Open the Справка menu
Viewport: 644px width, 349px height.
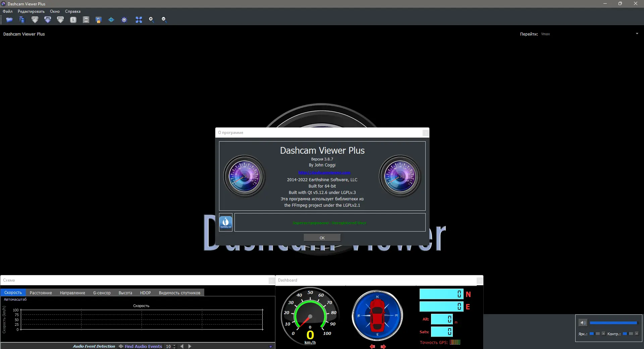73,11
